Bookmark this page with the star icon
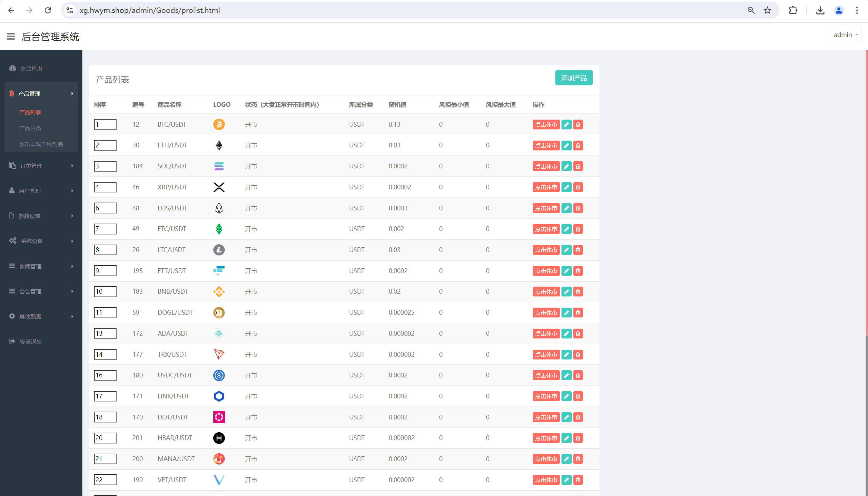The height and width of the screenshot is (496, 868). coord(767,10)
